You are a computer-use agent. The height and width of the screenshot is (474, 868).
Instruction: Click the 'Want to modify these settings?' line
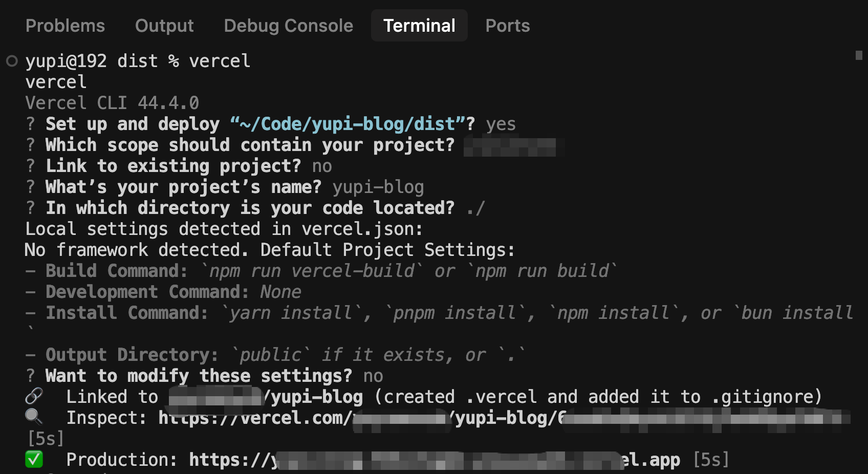point(199,376)
